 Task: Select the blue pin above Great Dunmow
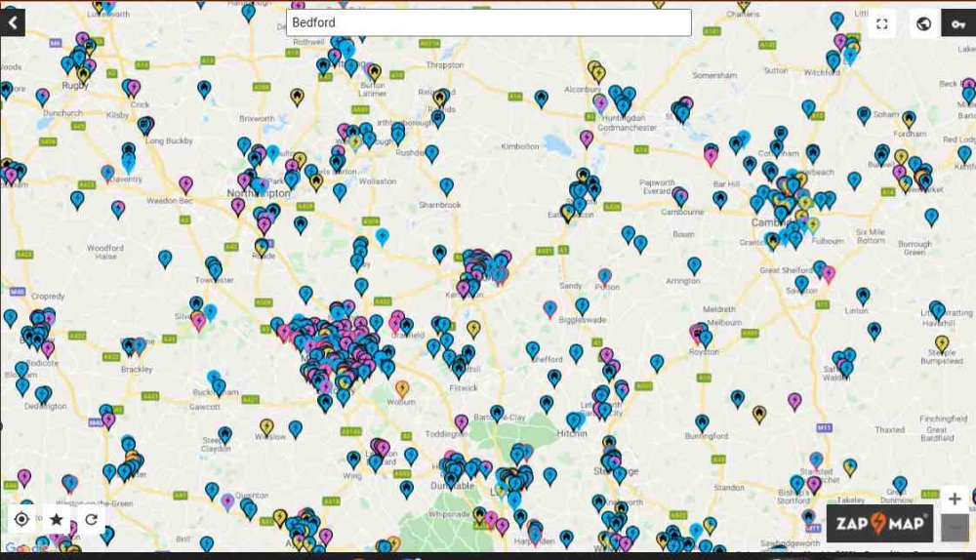(x=900, y=484)
